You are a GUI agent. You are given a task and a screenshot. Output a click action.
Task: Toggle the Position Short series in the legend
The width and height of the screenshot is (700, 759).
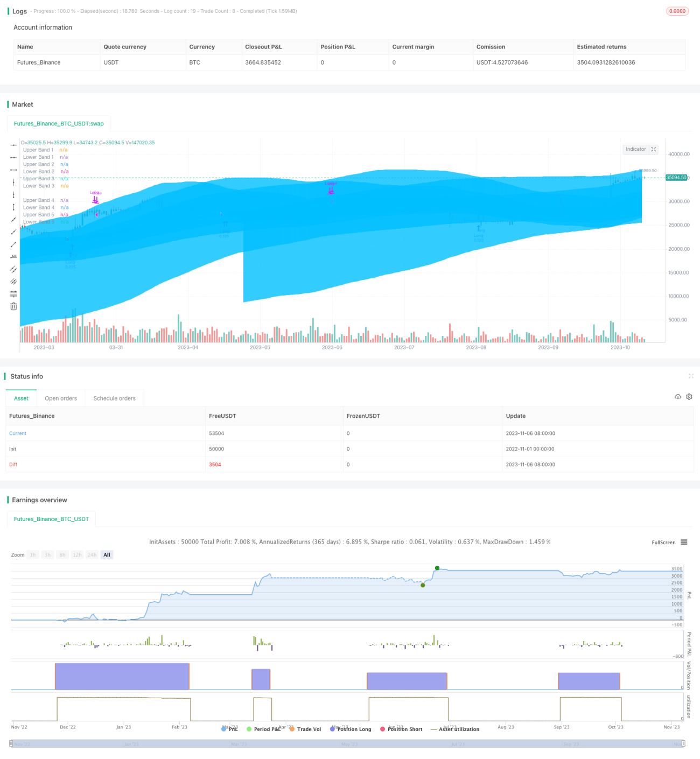[x=401, y=729]
